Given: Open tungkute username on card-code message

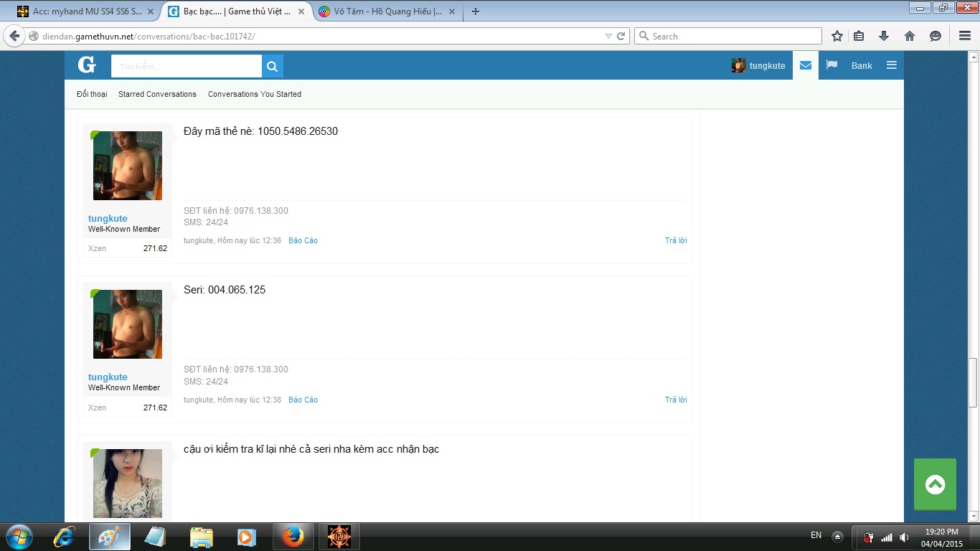Looking at the screenshot, I should click(x=108, y=218).
